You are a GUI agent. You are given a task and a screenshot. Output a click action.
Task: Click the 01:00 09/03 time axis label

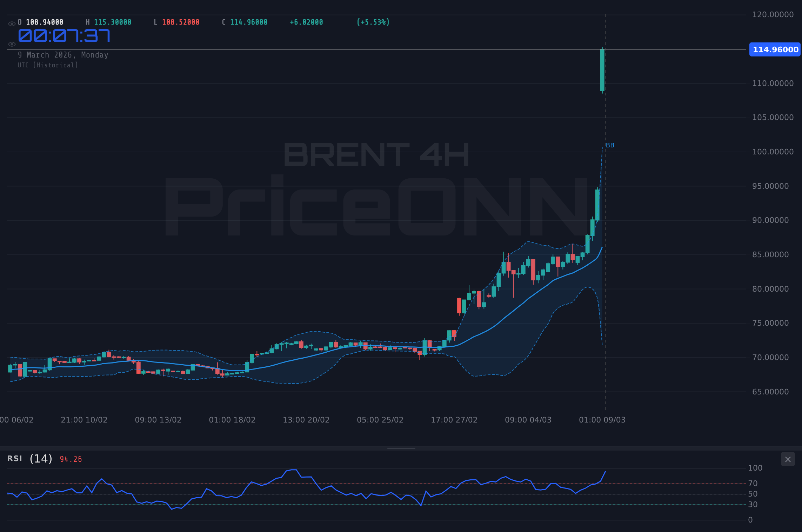click(602, 420)
